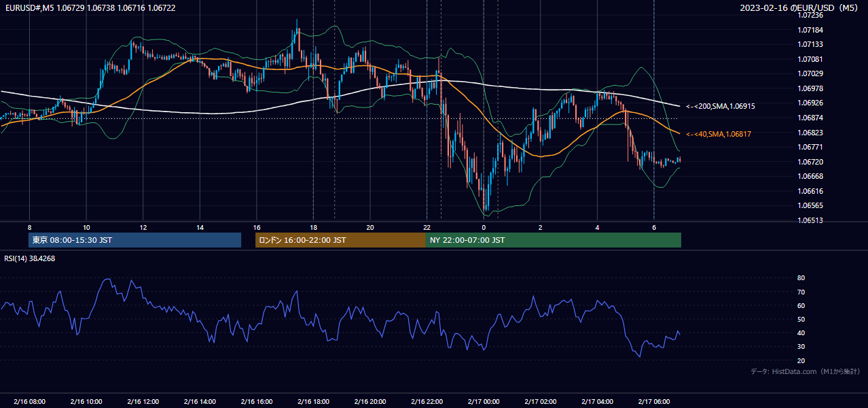
Task: Select the NY 22:00-07:00 JST session bar
Action: tap(554, 240)
